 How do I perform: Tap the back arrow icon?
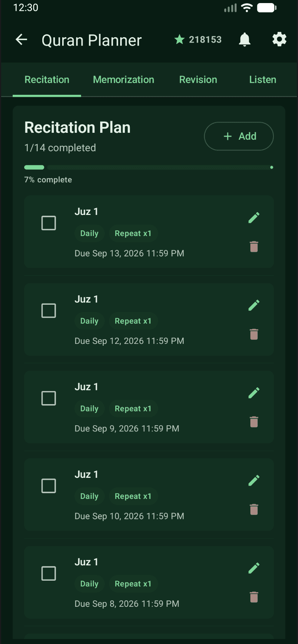point(22,40)
